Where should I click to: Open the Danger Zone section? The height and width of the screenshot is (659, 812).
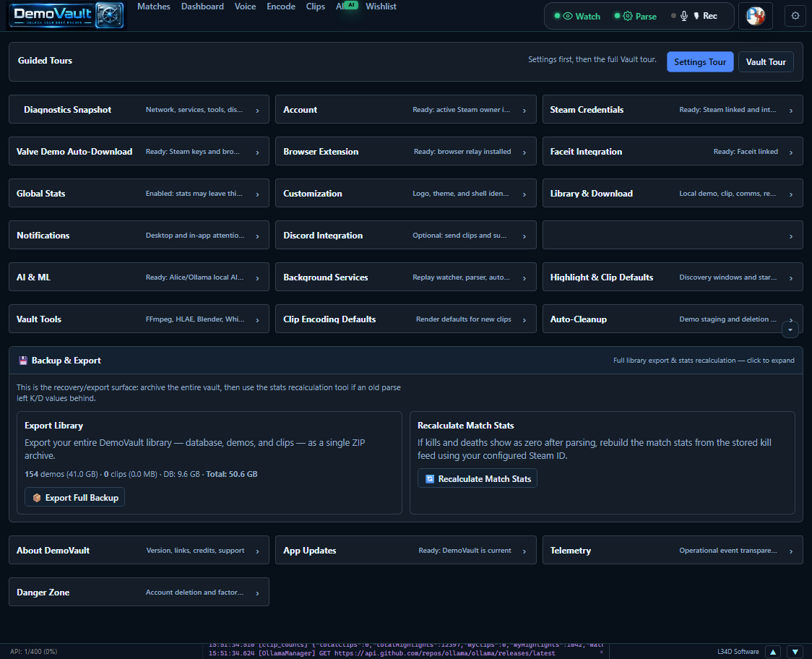coord(139,593)
